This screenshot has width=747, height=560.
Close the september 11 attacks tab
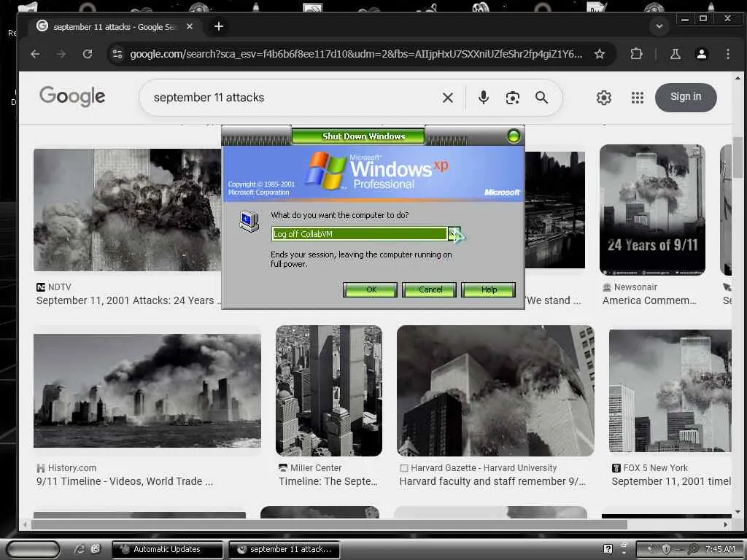[190, 27]
